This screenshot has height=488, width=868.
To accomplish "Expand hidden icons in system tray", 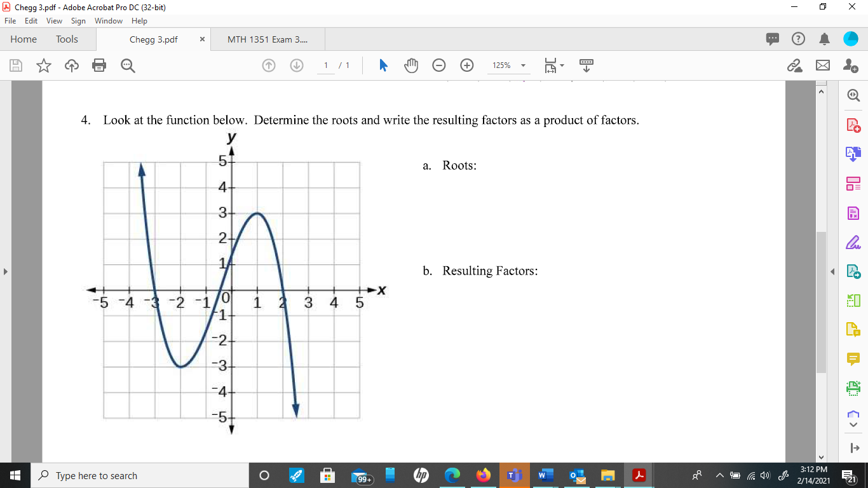I will (719, 475).
